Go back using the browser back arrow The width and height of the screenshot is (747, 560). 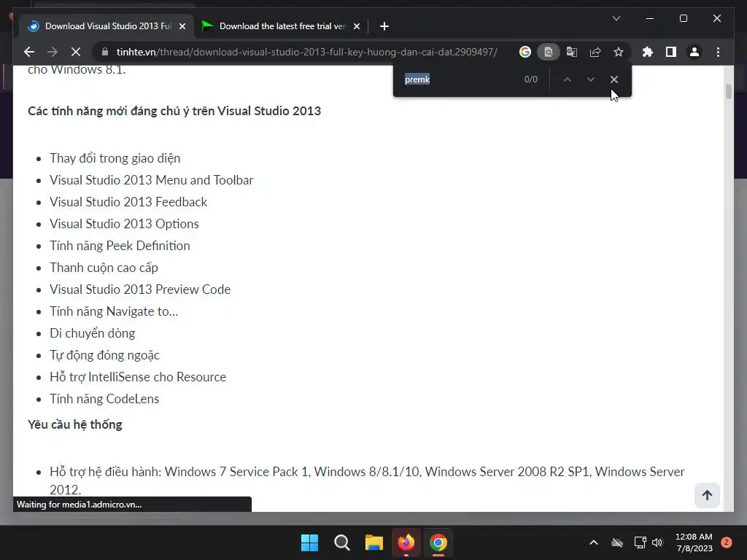coord(29,52)
